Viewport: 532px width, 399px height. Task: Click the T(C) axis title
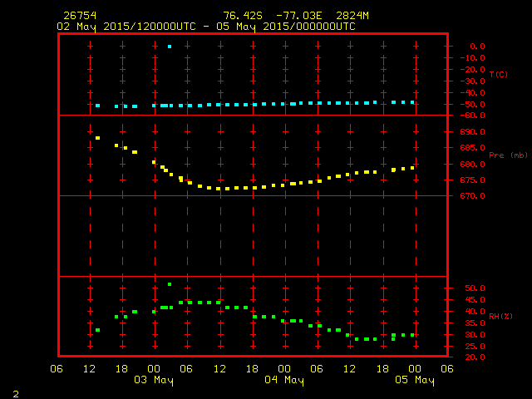(x=499, y=74)
